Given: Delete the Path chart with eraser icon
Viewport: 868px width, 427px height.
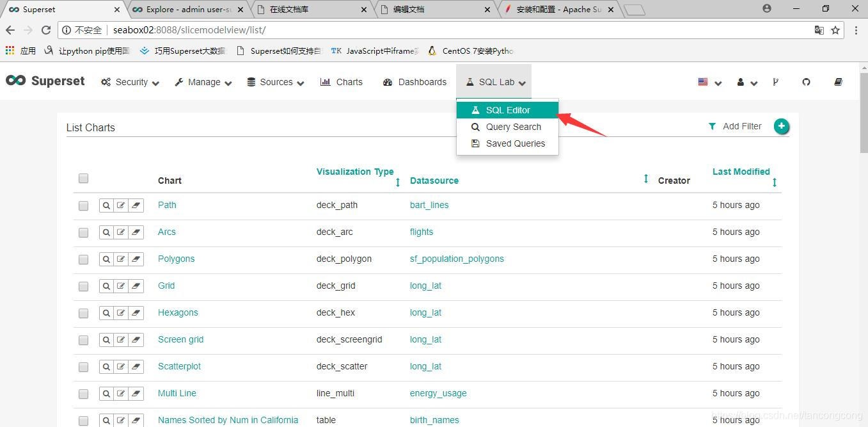Looking at the screenshot, I should click(136, 205).
